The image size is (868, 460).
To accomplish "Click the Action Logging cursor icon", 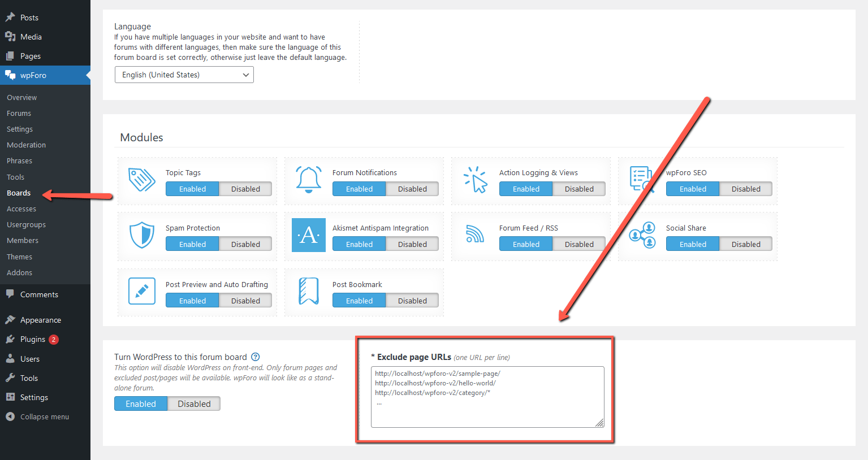I will click(475, 180).
